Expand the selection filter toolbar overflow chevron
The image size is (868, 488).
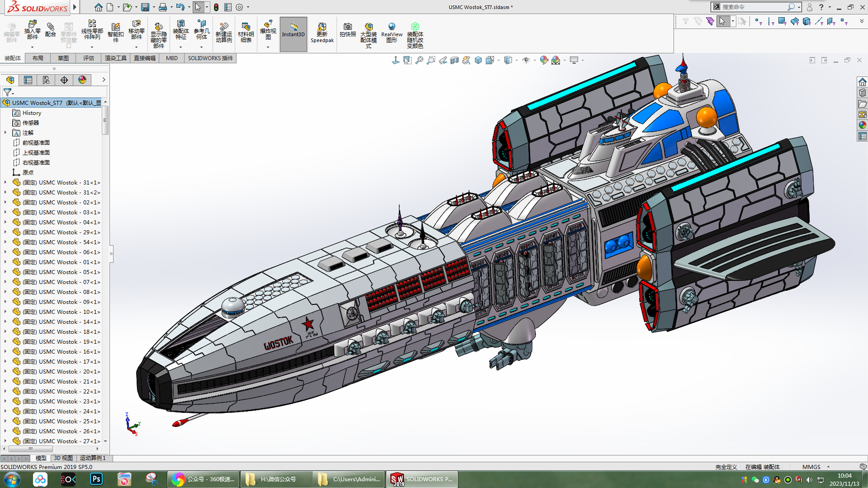click(x=862, y=21)
